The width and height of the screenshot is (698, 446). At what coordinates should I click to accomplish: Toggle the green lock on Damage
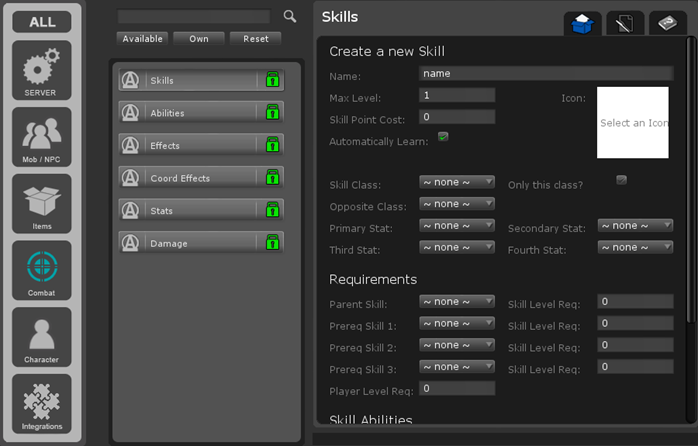tap(272, 242)
